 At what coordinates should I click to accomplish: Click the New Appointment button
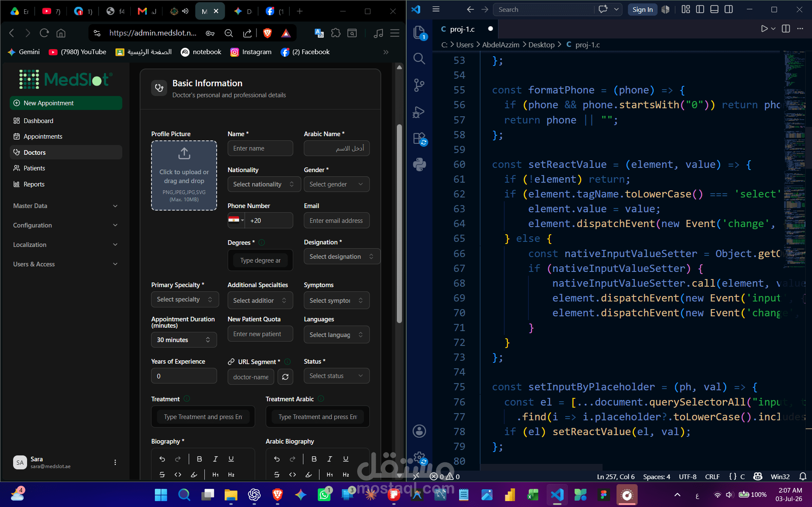[66, 103]
